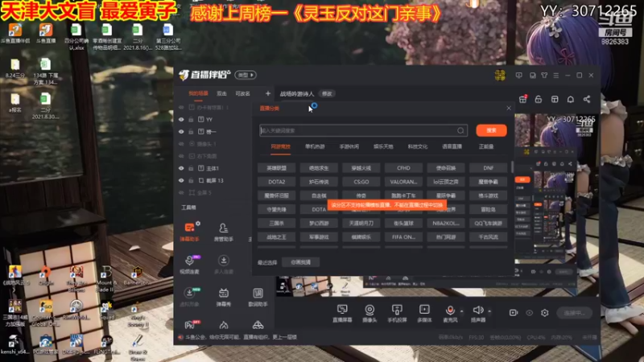Click the category list scrollbar
The width and height of the screenshot is (644, 362).
click(512, 167)
